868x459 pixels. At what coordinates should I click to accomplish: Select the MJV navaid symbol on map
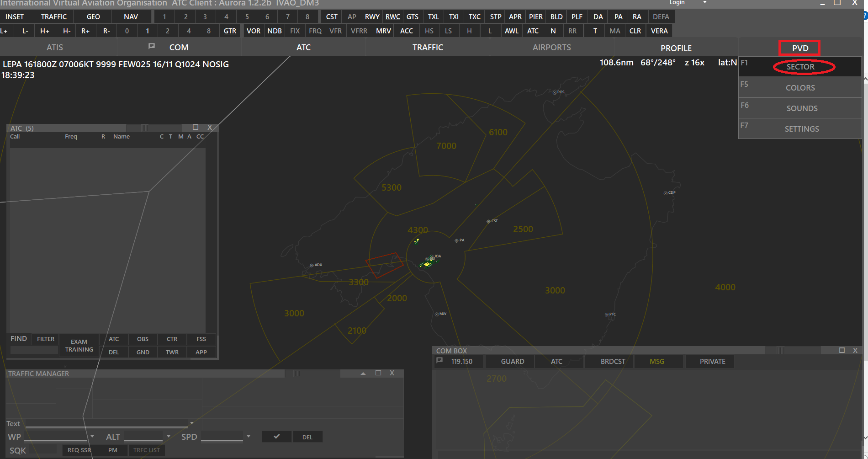click(x=437, y=314)
